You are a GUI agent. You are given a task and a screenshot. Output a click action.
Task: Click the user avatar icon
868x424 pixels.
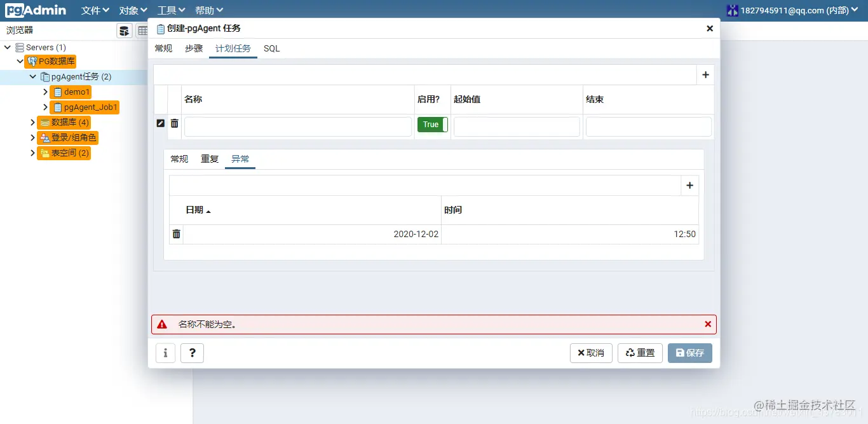point(733,10)
